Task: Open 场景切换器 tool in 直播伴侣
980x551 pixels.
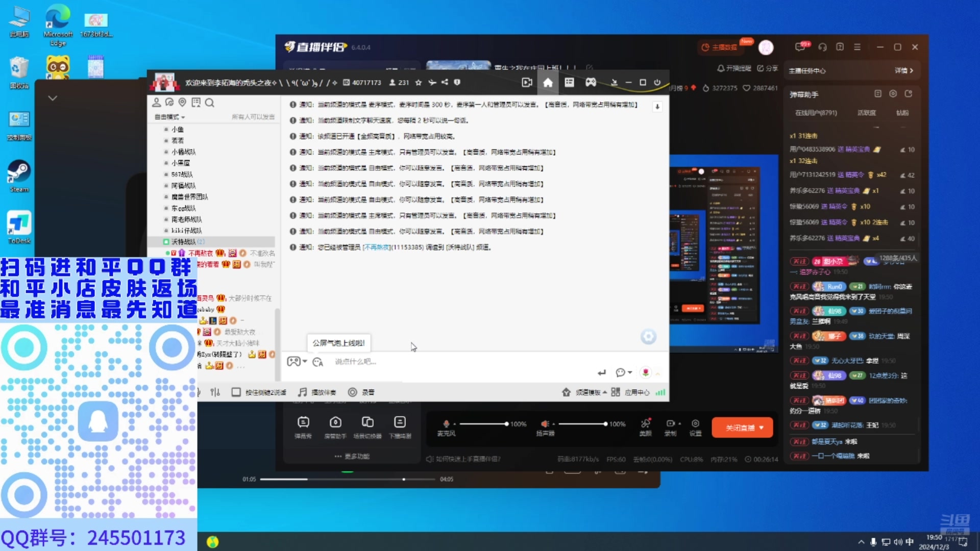Action: pyautogui.click(x=367, y=428)
